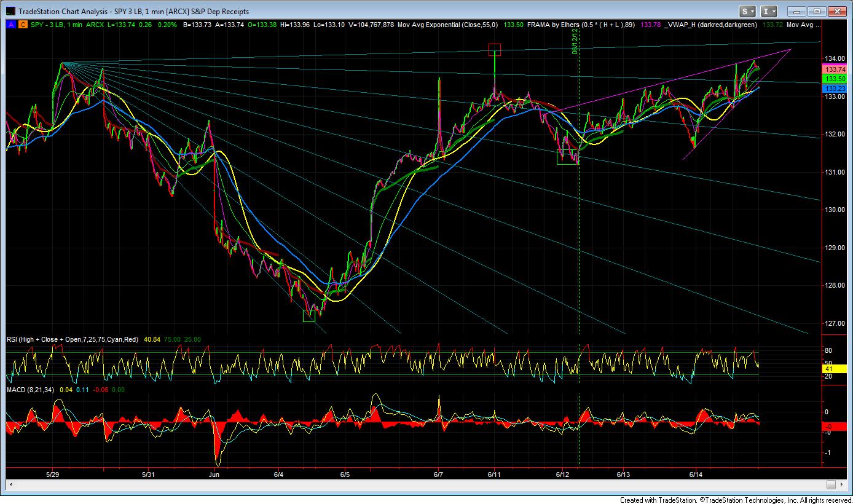Image resolution: width=853 pixels, height=504 pixels.
Task: Click the yellow '0.04' MACD value
Action: tap(66, 390)
